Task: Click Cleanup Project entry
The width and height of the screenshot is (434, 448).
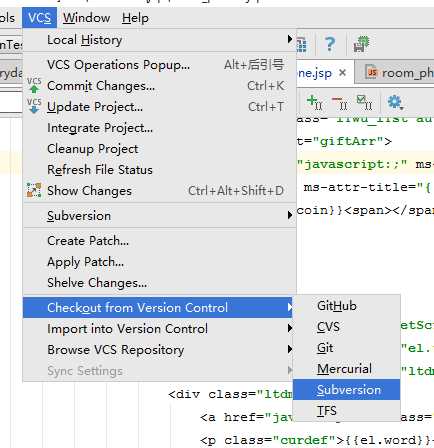Action: point(159,149)
